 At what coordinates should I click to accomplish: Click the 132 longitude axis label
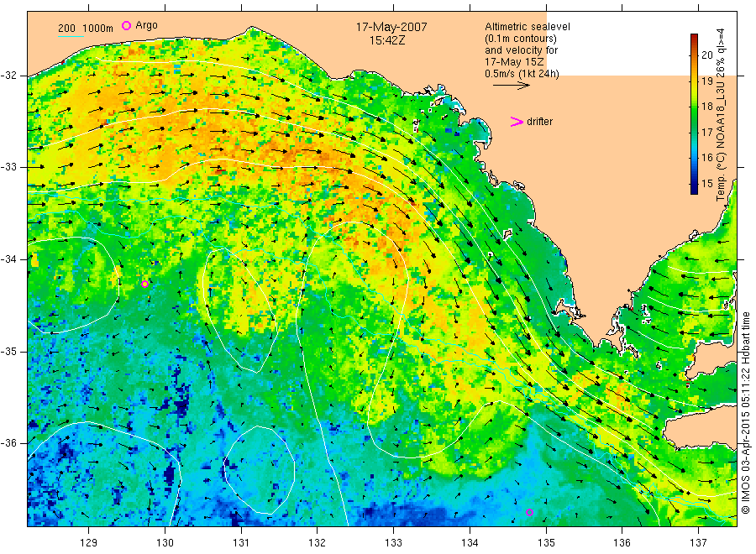click(318, 542)
